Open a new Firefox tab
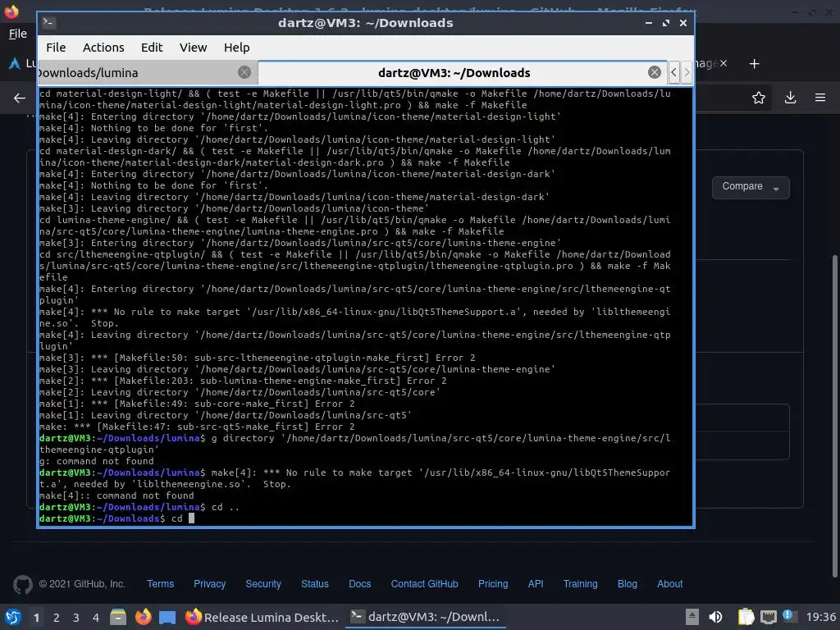Screen dimensions: 840x630 pyautogui.click(x=755, y=64)
